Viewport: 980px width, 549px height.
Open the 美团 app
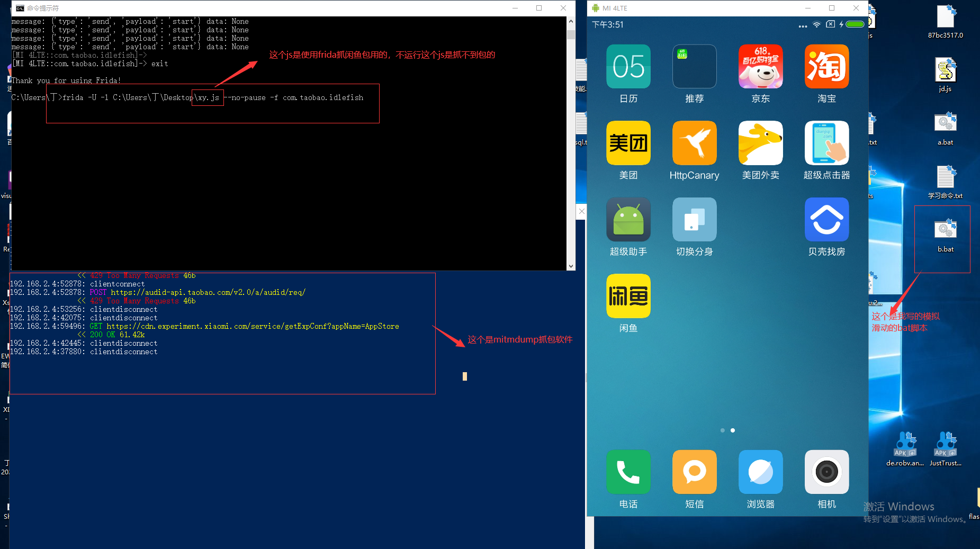(628, 143)
